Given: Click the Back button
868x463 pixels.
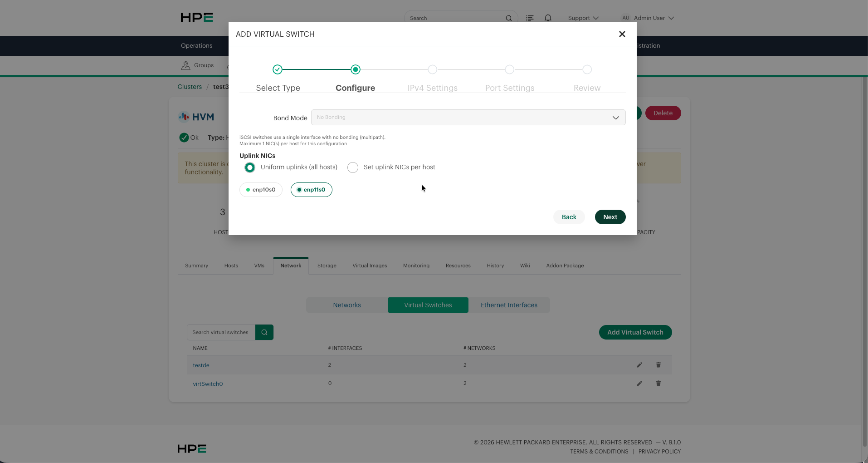Looking at the screenshot, I should pyautogui.click(x=569, y=217).
